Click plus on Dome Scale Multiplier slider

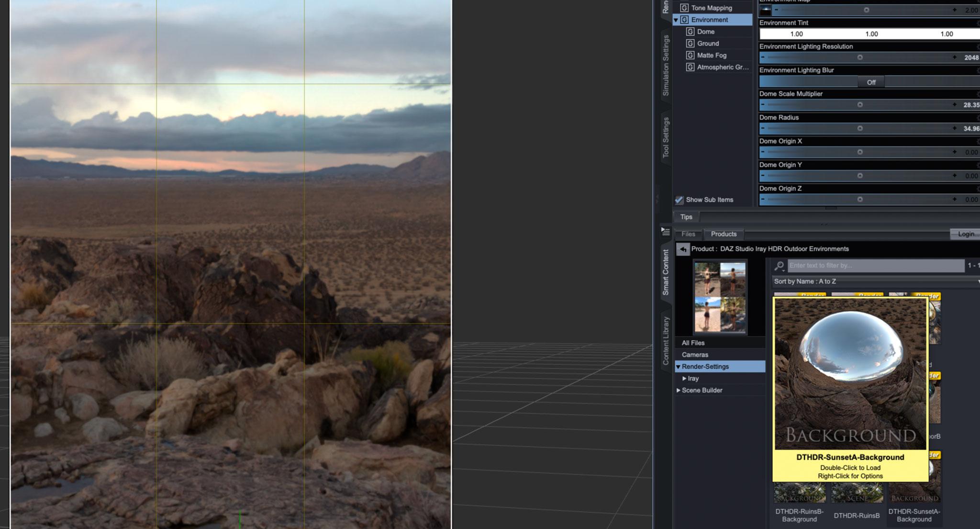point(954,105)
